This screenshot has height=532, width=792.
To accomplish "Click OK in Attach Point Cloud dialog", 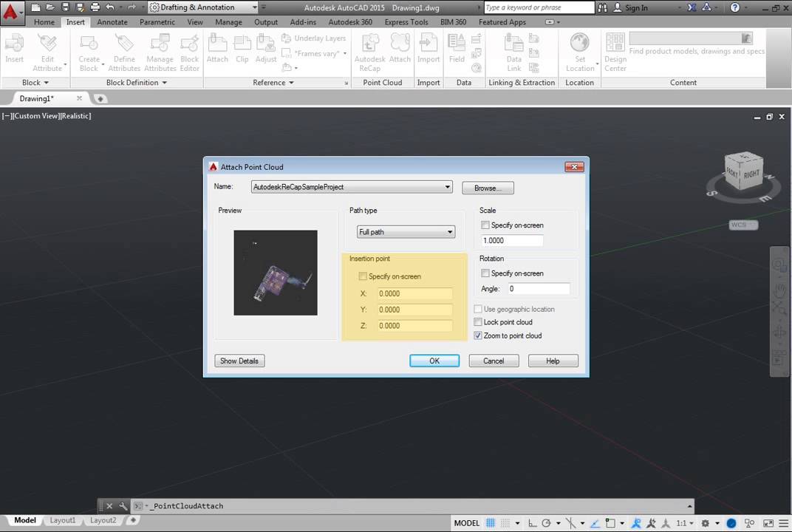I will [x=434, y=361].
